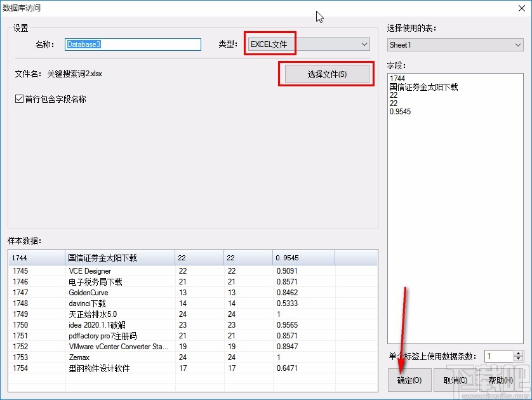Click the 0.5333 value cell
Image resolution: width=532 pixels, height=400 pixels.
[x=304, y=303]
